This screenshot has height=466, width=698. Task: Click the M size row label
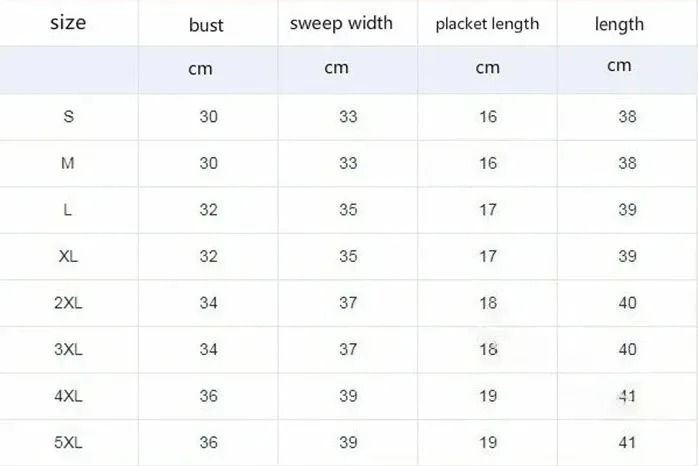(68, 163)
